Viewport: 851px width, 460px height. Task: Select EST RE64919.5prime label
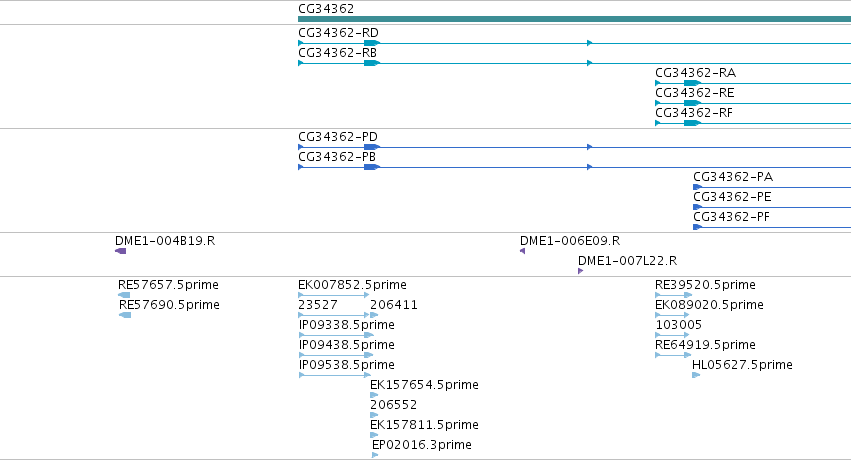click(x=705, y=345)
